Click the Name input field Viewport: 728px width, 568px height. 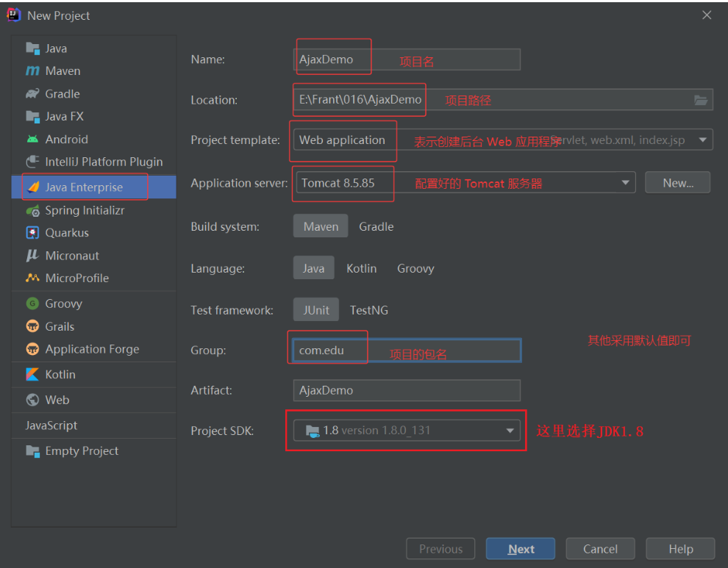[407, 60]
